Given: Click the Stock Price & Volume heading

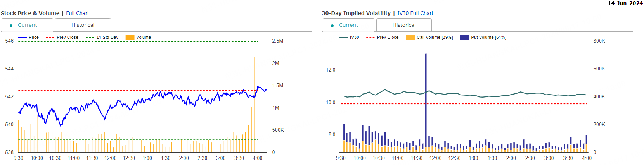Looking at the screenshot, I should (30, 13).
